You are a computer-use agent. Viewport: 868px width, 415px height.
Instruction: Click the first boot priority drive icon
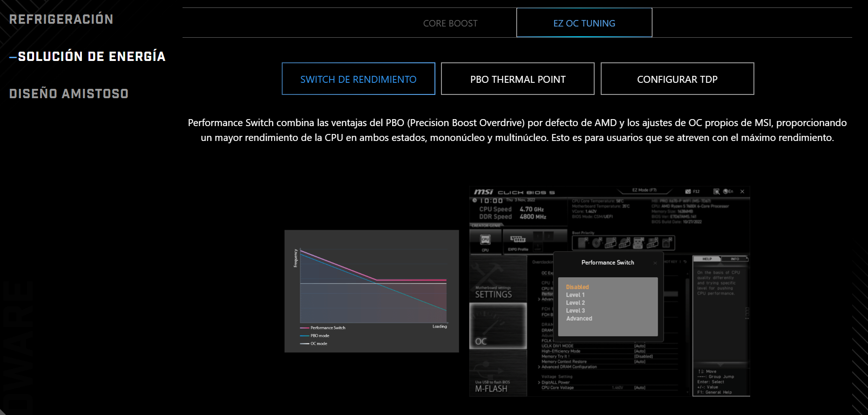[583, 242]
